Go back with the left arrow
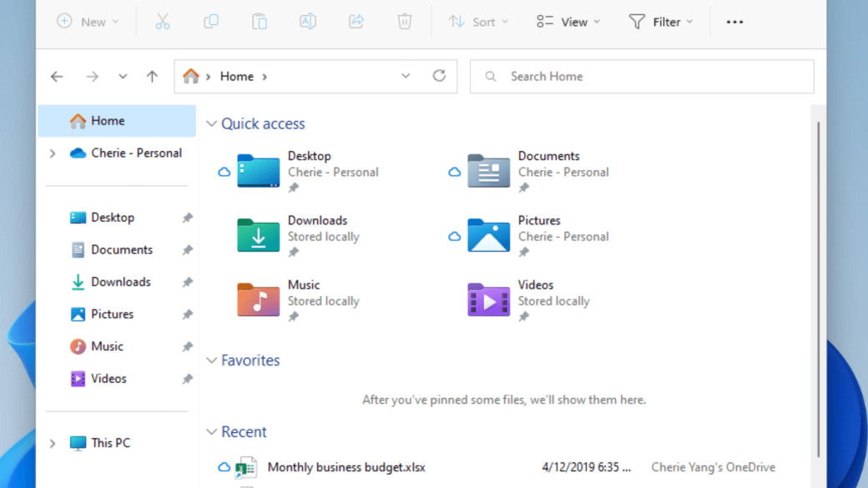 point(57,77)
